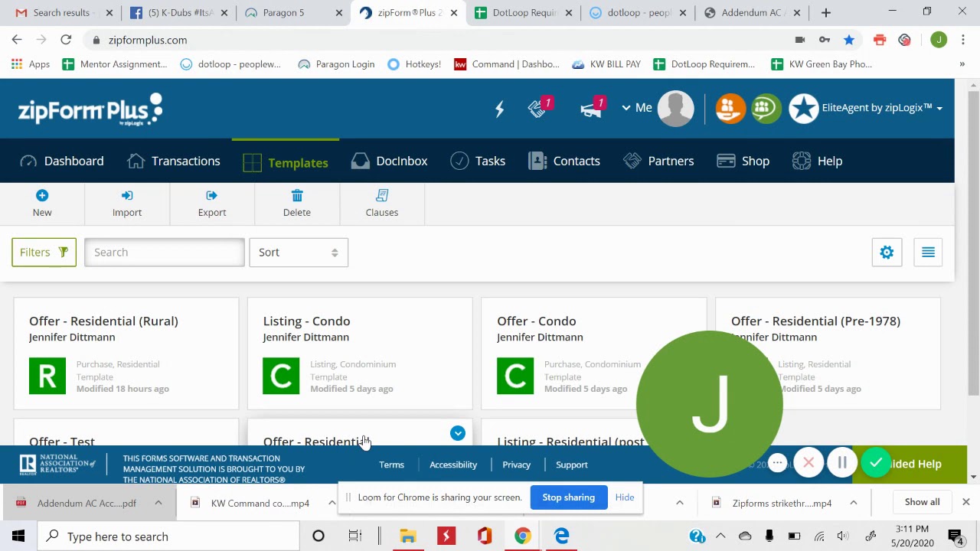Click the green C tile on Offer - Condo

click(515, 376)
